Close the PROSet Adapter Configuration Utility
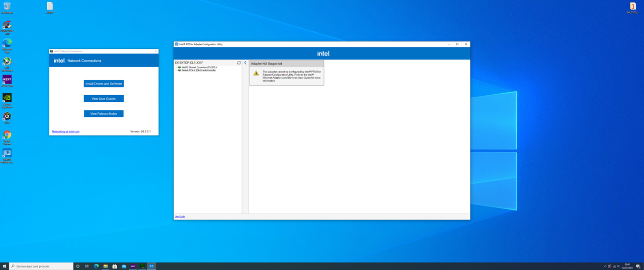644x270 pixels. coord(466,44)
